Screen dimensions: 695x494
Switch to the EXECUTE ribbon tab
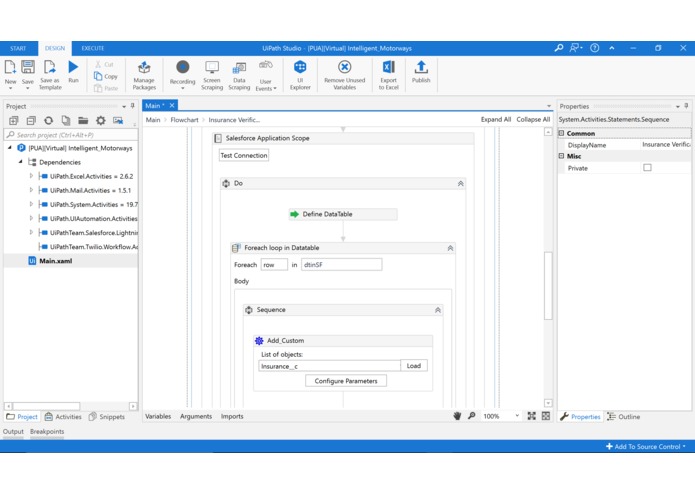(x=93, y=48)
